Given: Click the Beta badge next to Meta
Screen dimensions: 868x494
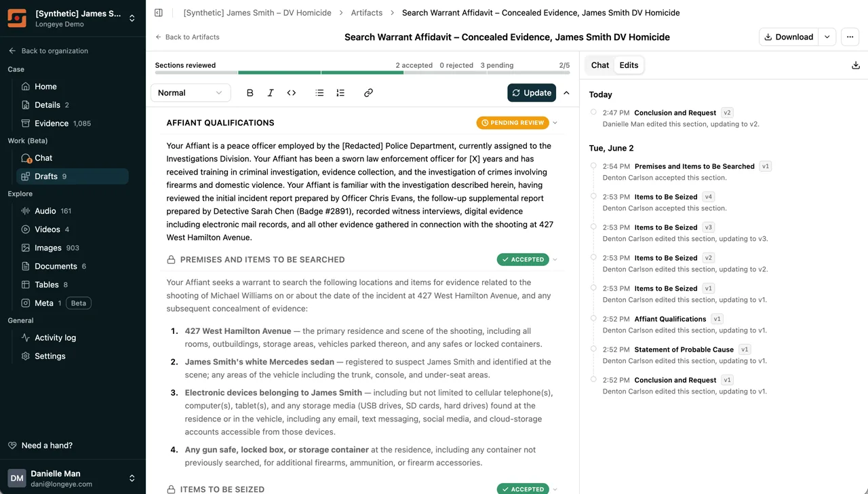Looking at the screenshot, I should (79, 303).
